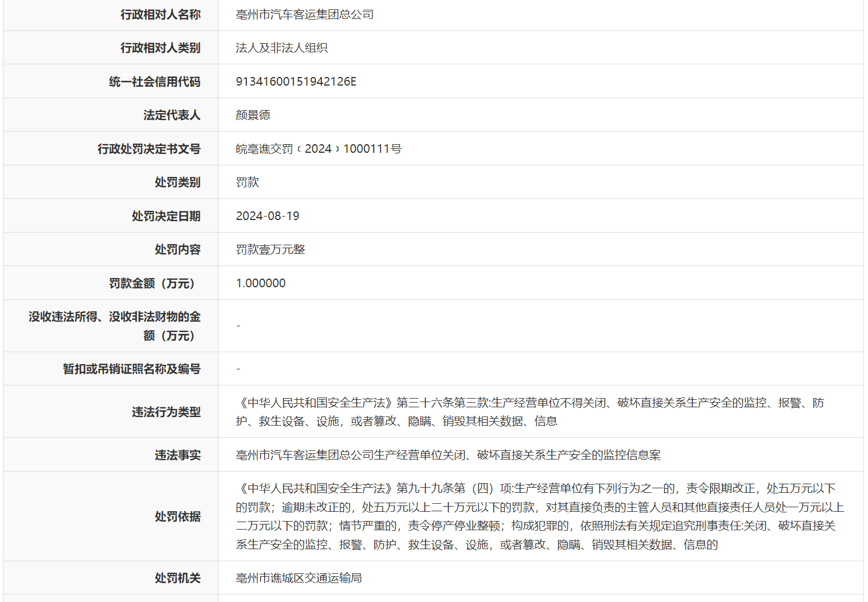Select the 安全生产法 第三十六条第三款 text
Viewport: 868px width, 602px height.
point(530,412)
